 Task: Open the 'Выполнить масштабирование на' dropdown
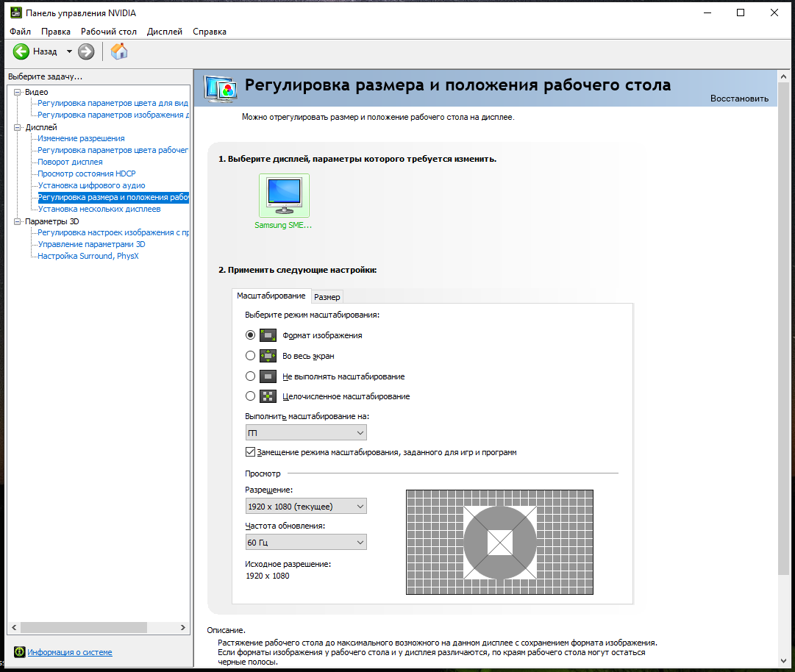click(x=306, y=433)
